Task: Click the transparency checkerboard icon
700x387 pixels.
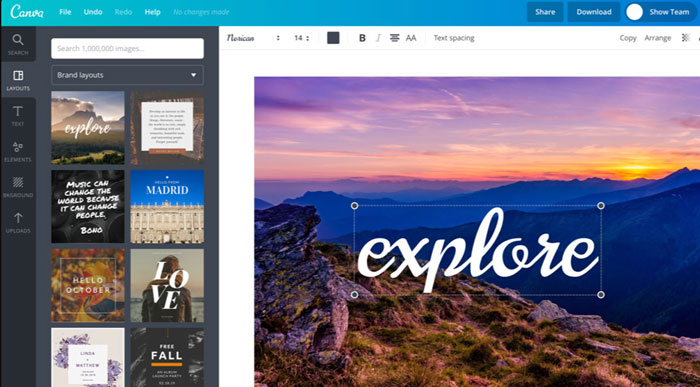Action: tap(686, 38)
